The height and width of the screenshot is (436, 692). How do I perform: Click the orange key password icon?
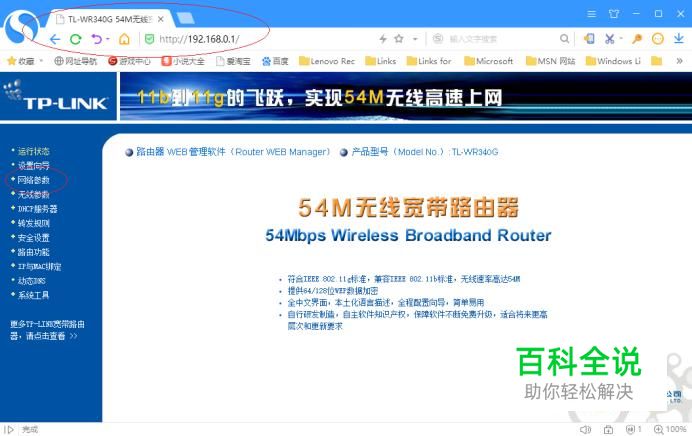pyautogui.click(x=636, y=39)
